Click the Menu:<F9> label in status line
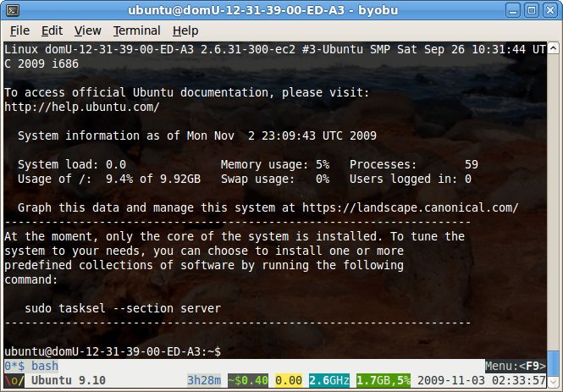The height and width of the screenshot is (392, 563). pyautogui.click(x=516, y=366)
